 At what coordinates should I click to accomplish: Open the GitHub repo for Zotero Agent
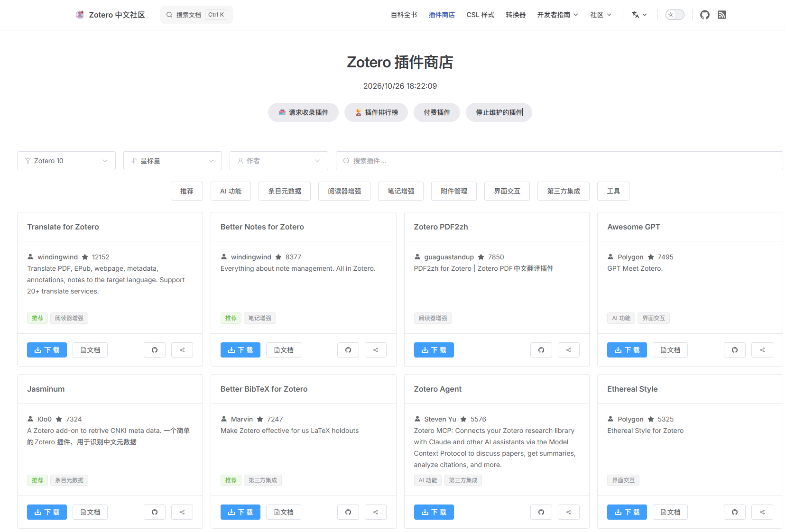[541, 512]
